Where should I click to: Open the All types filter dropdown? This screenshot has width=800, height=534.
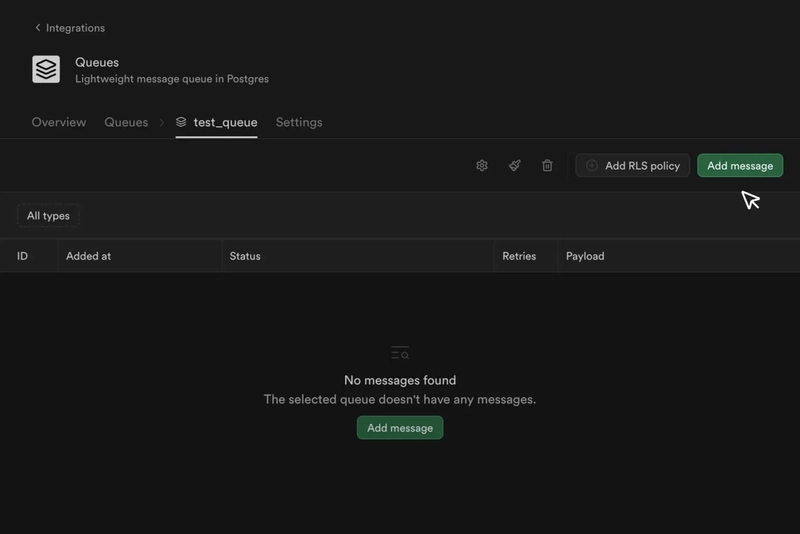[48, 216]
